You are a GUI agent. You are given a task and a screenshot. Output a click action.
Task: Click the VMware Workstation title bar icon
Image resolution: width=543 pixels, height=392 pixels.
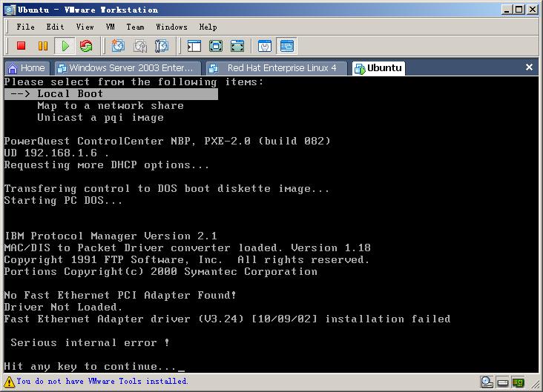pos(10,10)
